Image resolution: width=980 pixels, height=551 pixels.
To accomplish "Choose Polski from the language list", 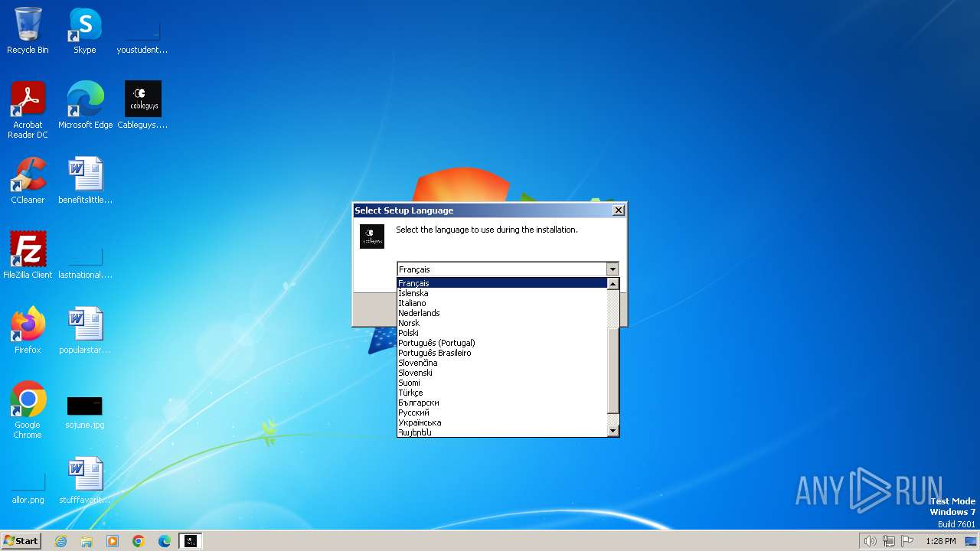I will pyautogui.click(x=501, y=333).
